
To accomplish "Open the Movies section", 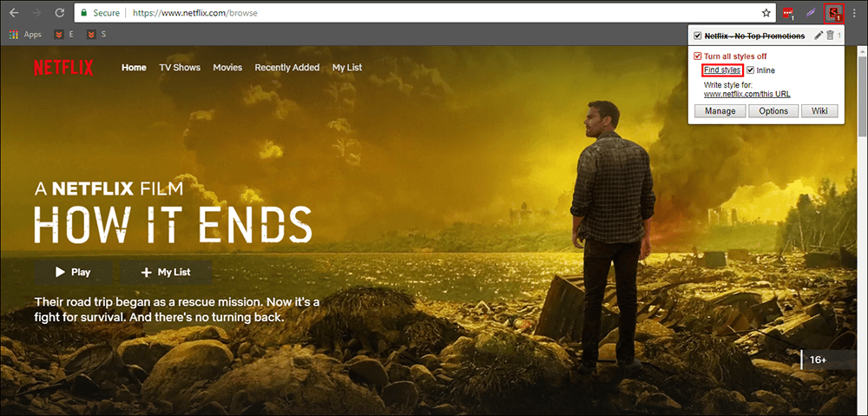I will pos(227,68).
